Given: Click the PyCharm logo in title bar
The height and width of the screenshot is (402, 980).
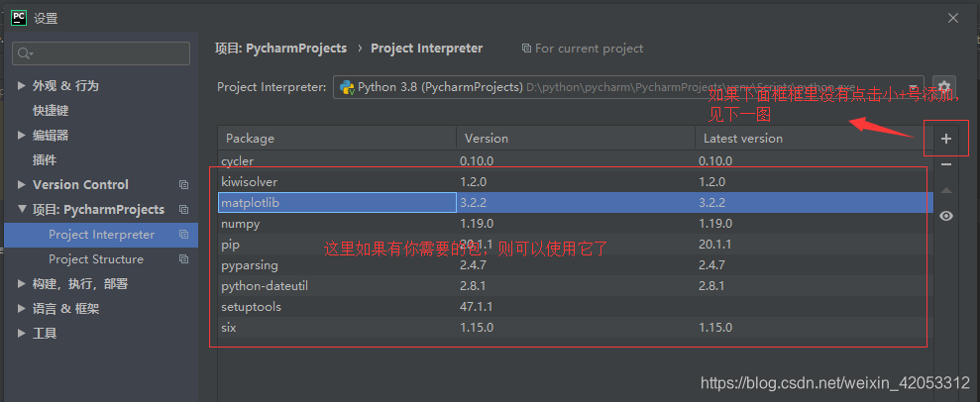Looking at the screenshot, I should point(19,18).
